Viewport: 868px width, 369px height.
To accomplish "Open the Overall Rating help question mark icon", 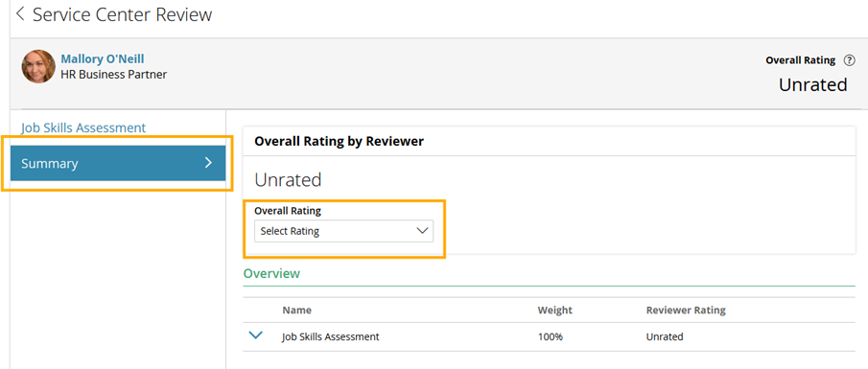I will [x=849, y=60].
